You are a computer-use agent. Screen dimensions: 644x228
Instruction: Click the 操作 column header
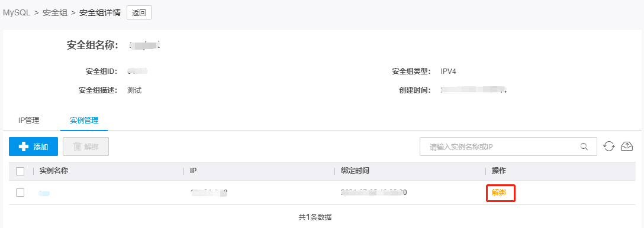498,171
